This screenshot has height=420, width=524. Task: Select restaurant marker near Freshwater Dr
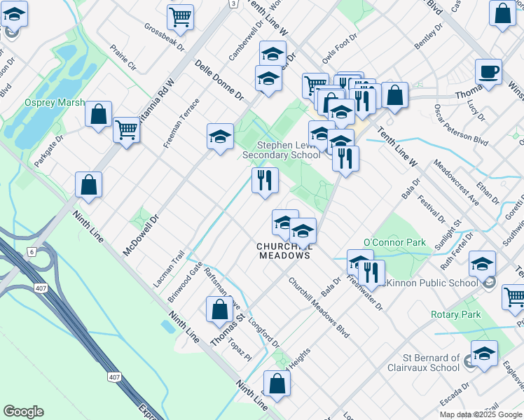[371, 274]
